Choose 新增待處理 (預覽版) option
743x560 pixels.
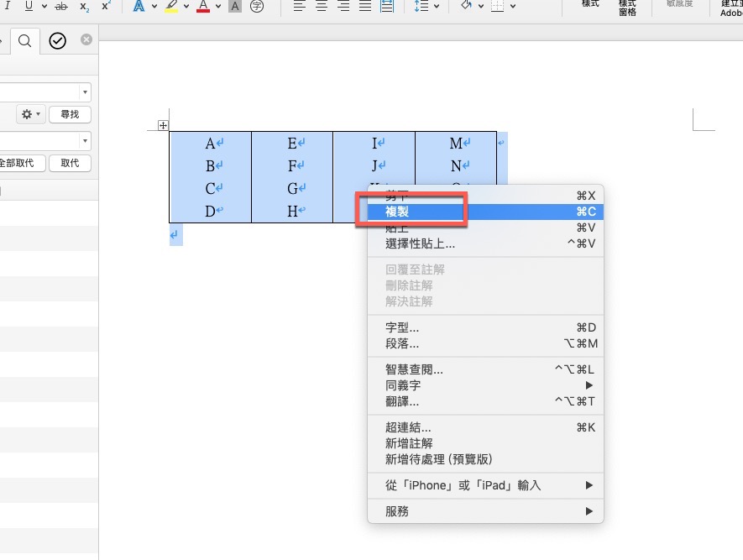coord(485,459)
